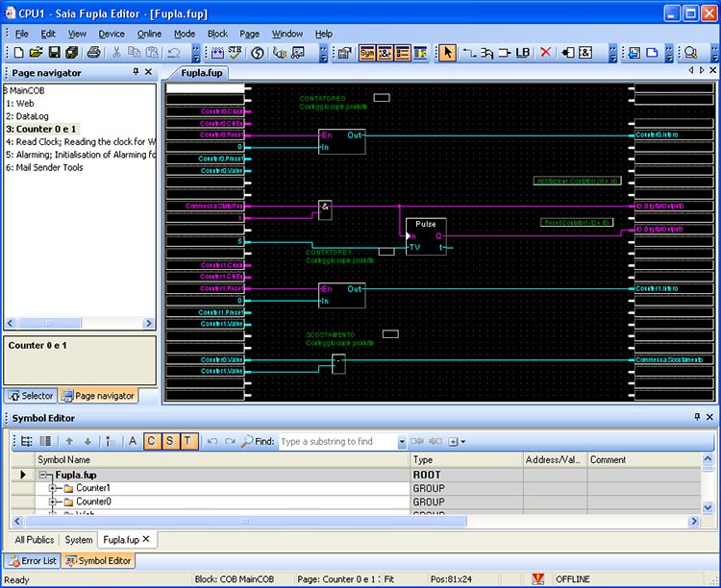Screen dimensions: 721x588
Task: Toggle the page layout view button
Action: [x=420, y=53]
